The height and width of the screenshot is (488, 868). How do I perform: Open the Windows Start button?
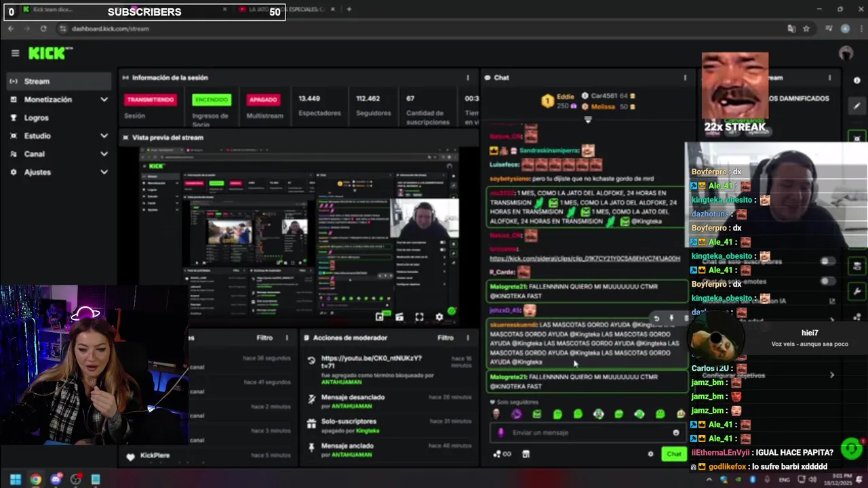pos(15,479)
